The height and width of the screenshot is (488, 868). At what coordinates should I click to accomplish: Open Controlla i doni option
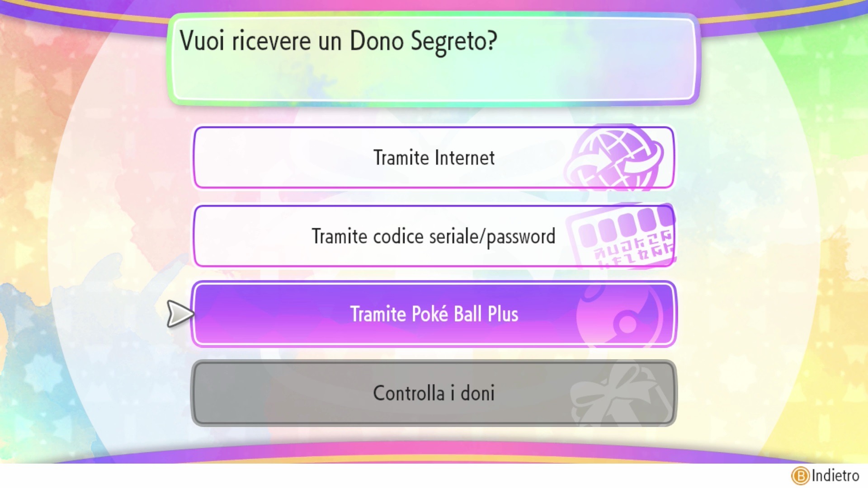[x=434, y=393]
